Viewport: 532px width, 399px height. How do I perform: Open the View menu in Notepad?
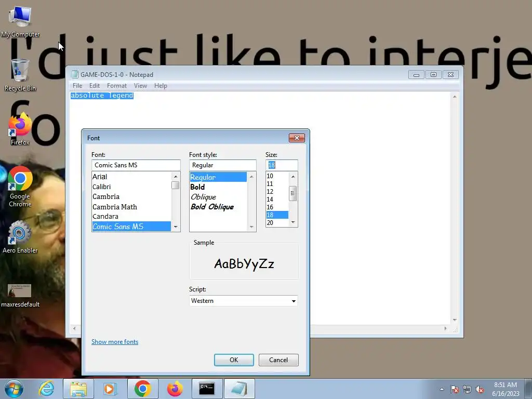pos(140,86)
